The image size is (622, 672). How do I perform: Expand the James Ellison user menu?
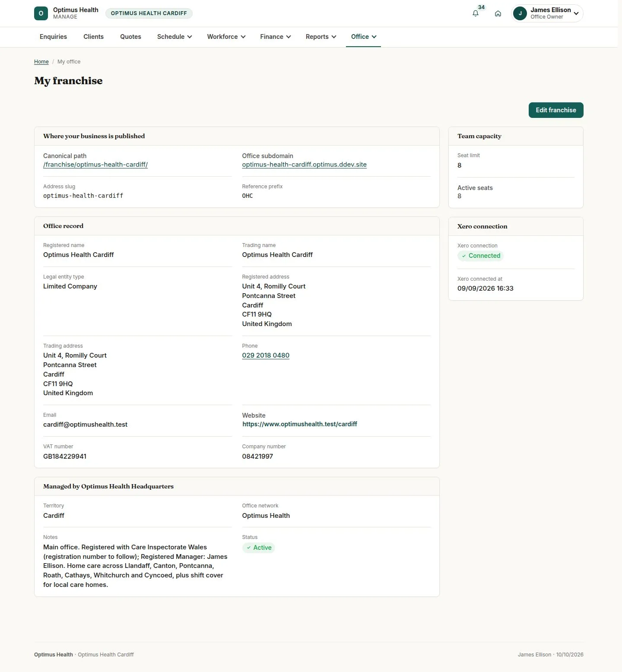click(547, 13)
